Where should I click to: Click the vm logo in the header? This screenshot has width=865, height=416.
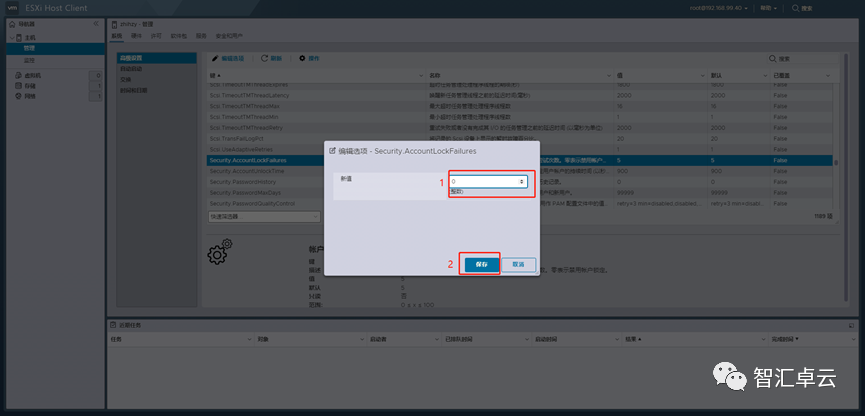point(11,8)
